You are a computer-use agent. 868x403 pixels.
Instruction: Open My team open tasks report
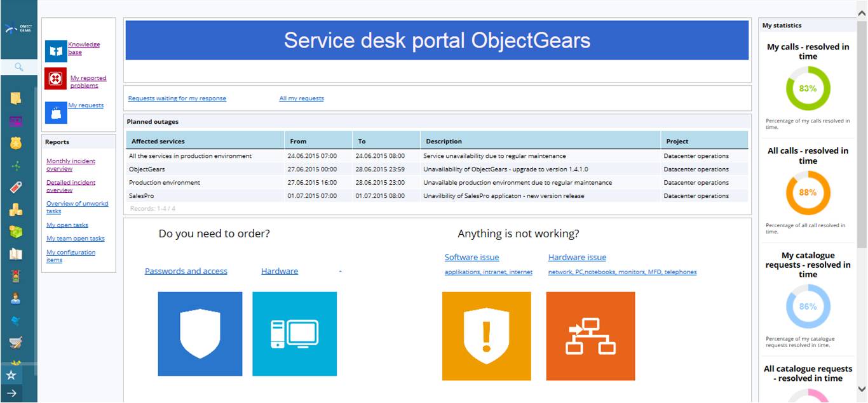click(x=76, y=239)
